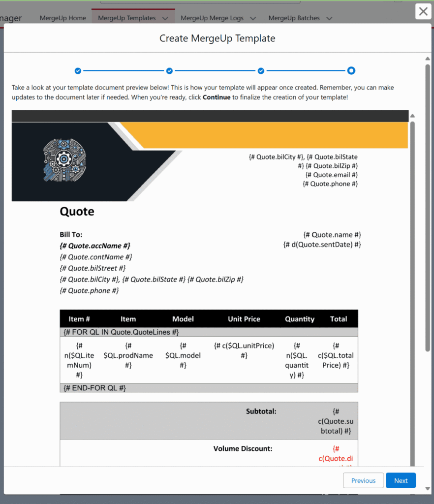Switch to the MergeUp Home tab

pos(62,18)
